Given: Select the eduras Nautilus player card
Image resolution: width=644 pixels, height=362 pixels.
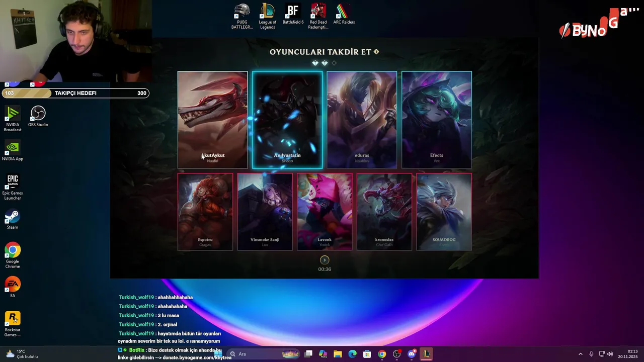Looking at the screenshot, I should coord(362,120).
